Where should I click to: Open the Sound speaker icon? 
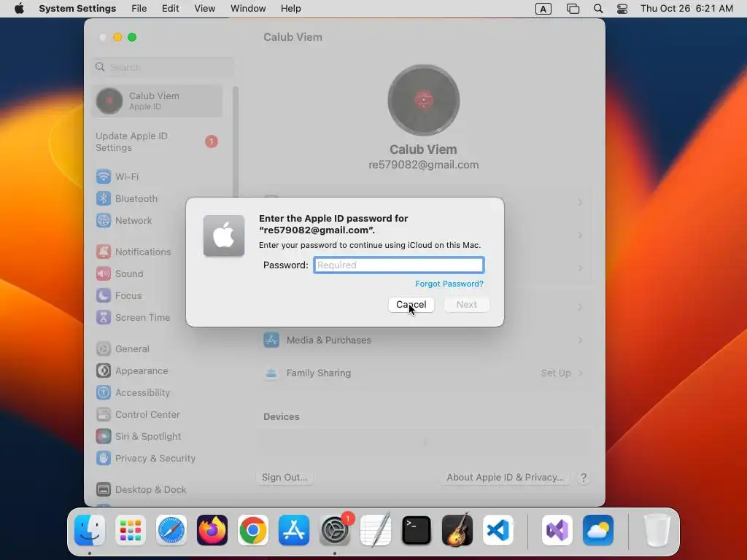pos(104,273)
